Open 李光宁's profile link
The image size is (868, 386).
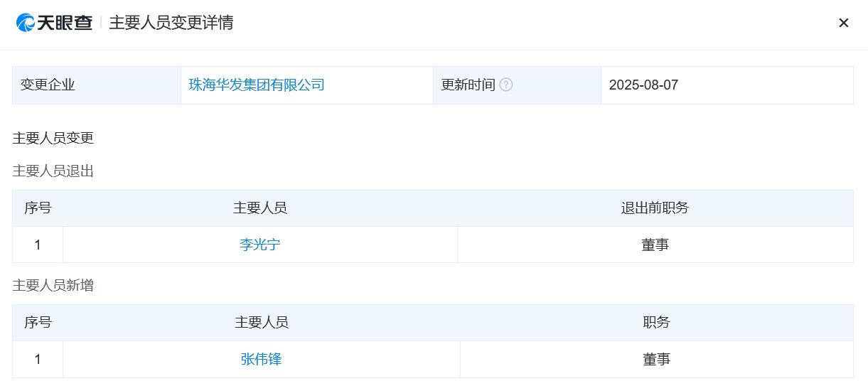[260, 245]
